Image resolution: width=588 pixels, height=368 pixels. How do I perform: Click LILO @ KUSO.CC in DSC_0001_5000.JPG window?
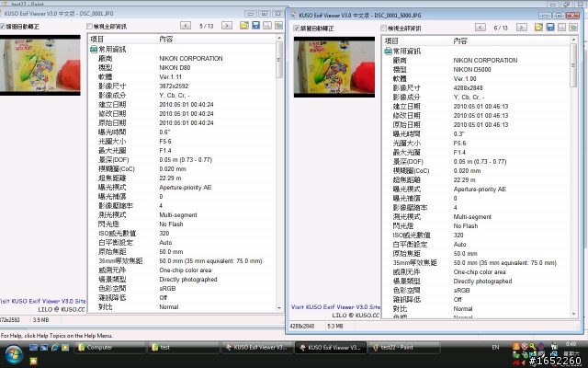pos(356,315)
